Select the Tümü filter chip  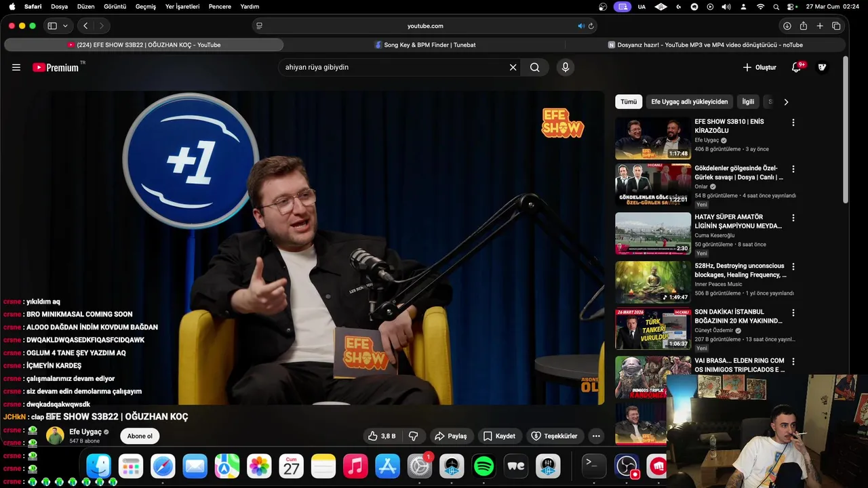629,102
